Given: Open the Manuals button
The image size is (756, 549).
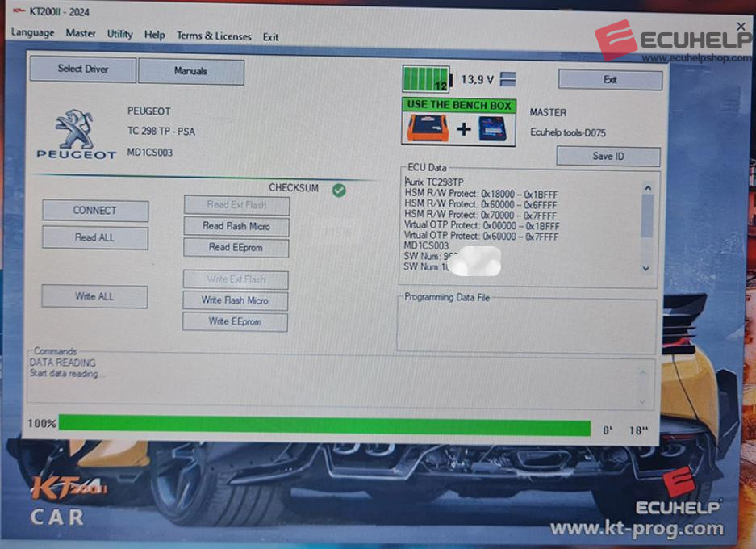Looking at the screenshot, I should click(x=191, y=71).
